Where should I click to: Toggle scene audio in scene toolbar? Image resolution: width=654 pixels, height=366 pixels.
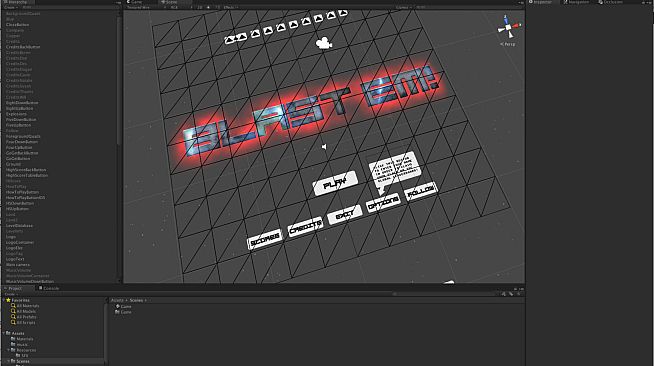coord(217,8)
